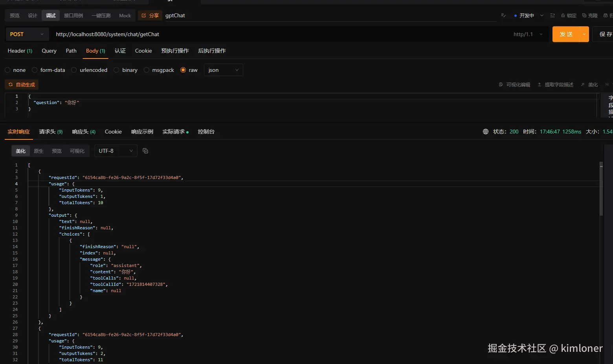613x364 pixels.
Task: Open the 请求头 (9) tab
Action: click(x=51, y=132)
